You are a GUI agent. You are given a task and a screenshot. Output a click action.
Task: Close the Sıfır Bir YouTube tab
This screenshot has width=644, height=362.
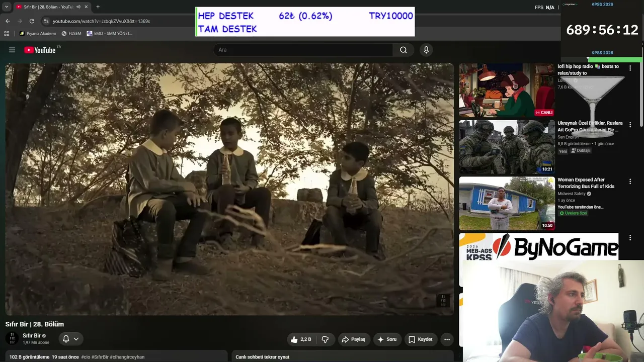86,7
